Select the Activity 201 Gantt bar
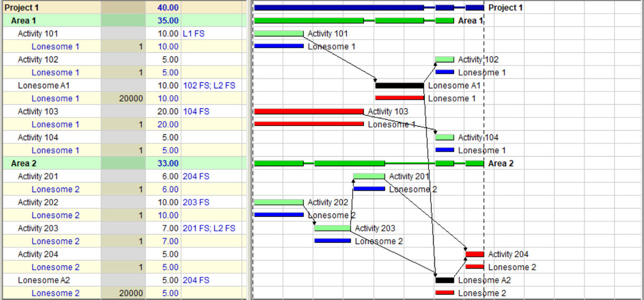 tap(369, 176)
